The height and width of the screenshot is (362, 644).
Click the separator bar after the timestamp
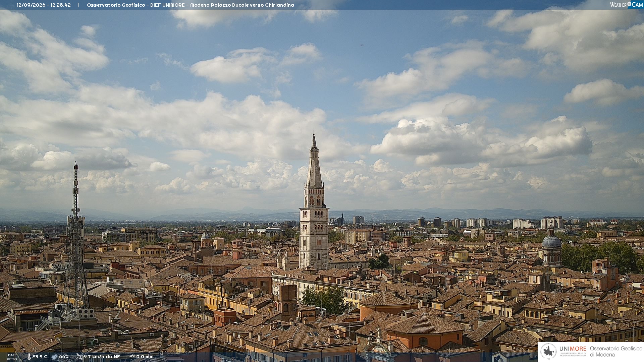click(78, 5)
